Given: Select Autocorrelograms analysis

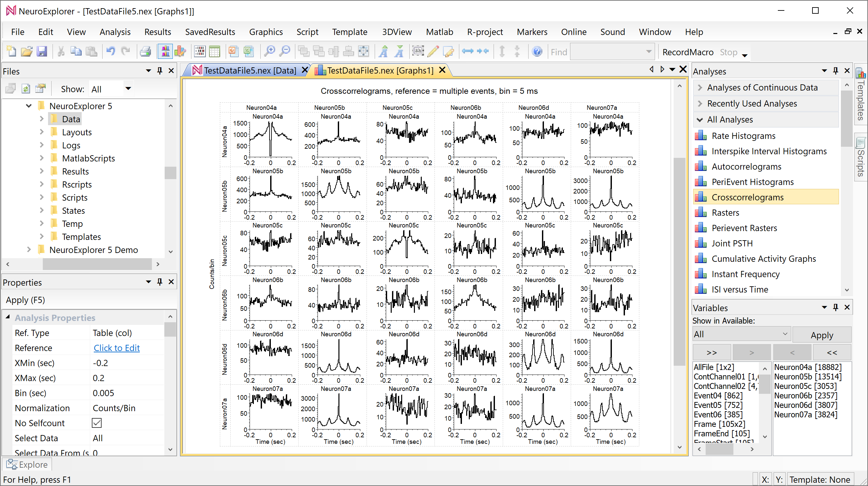Looking at the screenshot, I should [x=746, y=166].
